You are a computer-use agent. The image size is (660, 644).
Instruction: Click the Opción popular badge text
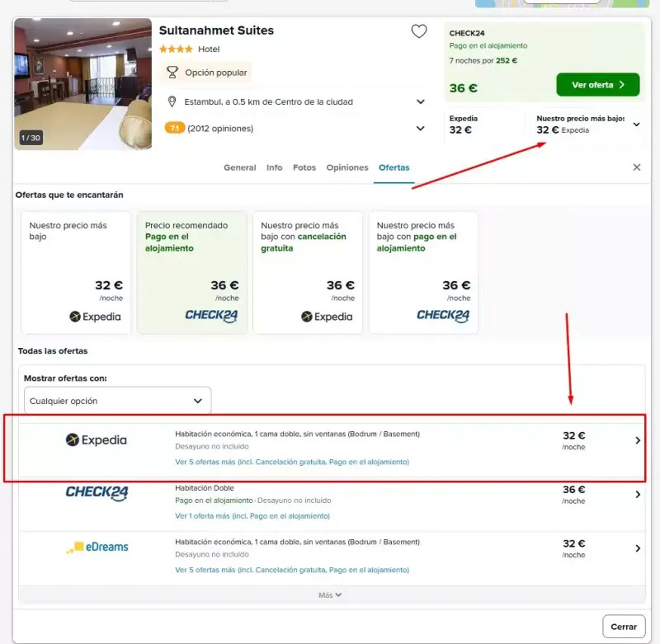[x=216, y=73]
